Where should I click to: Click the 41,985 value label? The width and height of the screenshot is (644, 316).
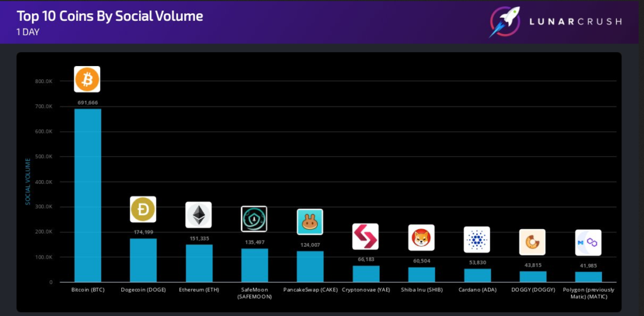pyautogui.click(x=589, y=266)
